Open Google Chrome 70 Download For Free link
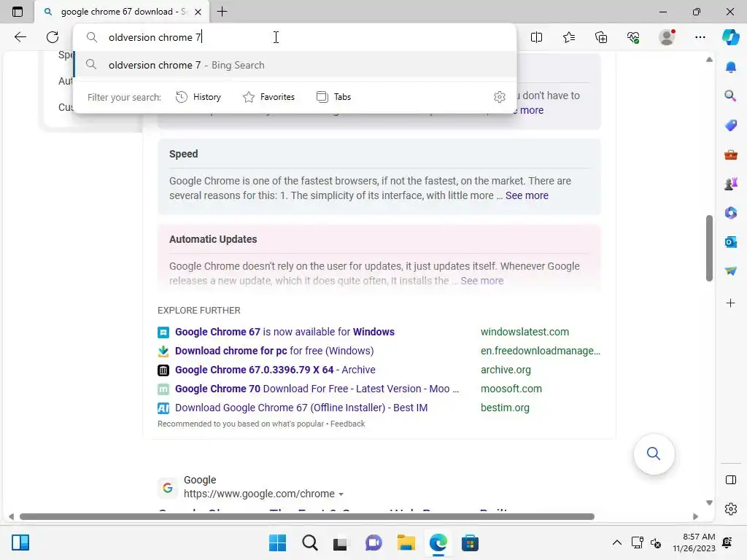 click(x=317, y=389)
